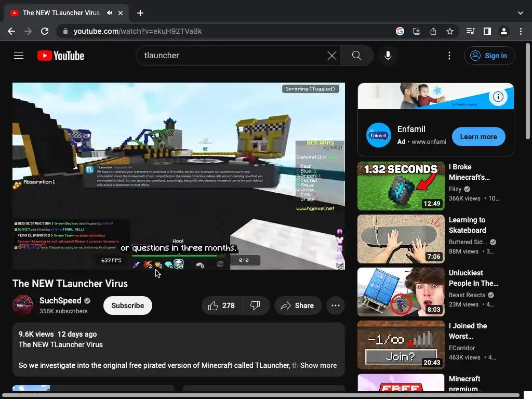Subscribe to SuchSpeed
532x399 pixels.
pos(128,305)
